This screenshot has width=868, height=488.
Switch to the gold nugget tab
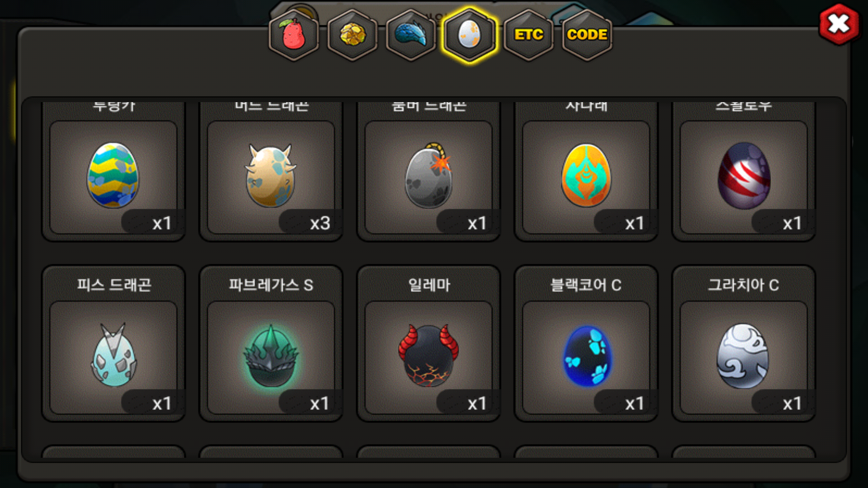[353, 35]
